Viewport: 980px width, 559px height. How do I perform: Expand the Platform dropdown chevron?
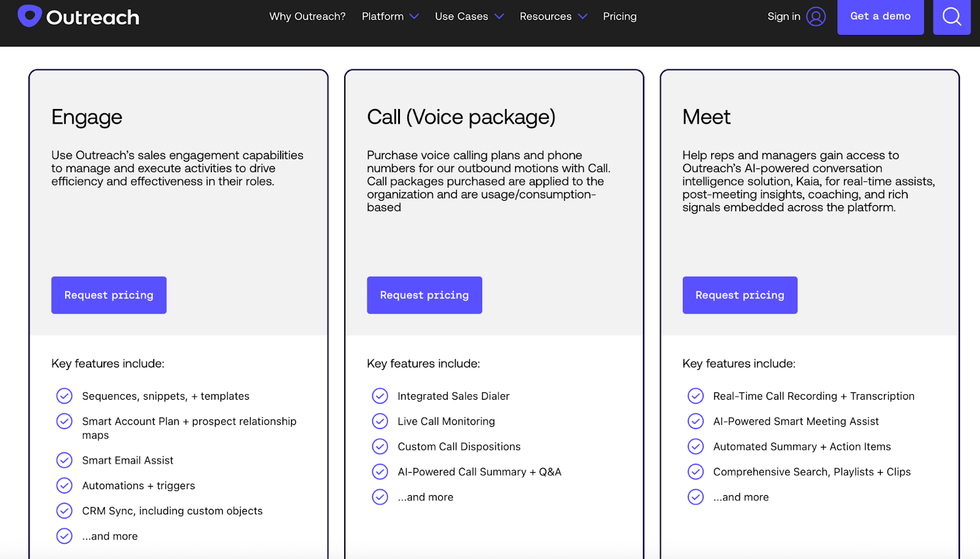pyautogui.click(x=415, y=17)
